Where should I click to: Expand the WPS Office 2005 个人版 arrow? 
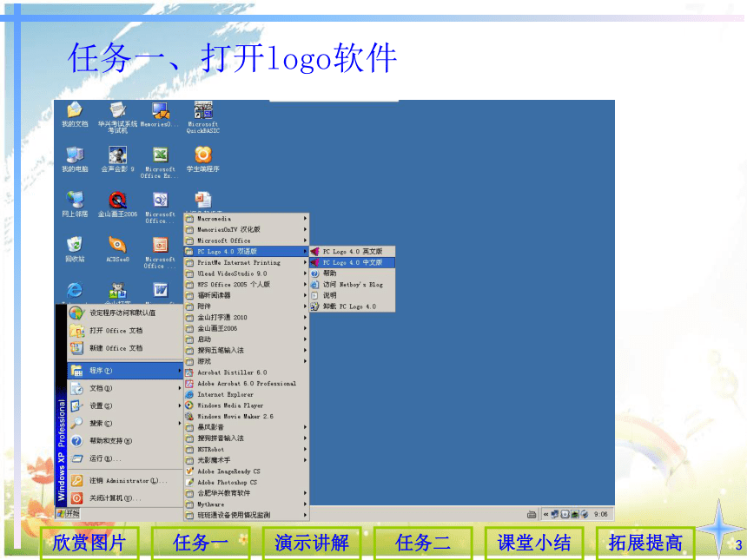pos(305,284)
